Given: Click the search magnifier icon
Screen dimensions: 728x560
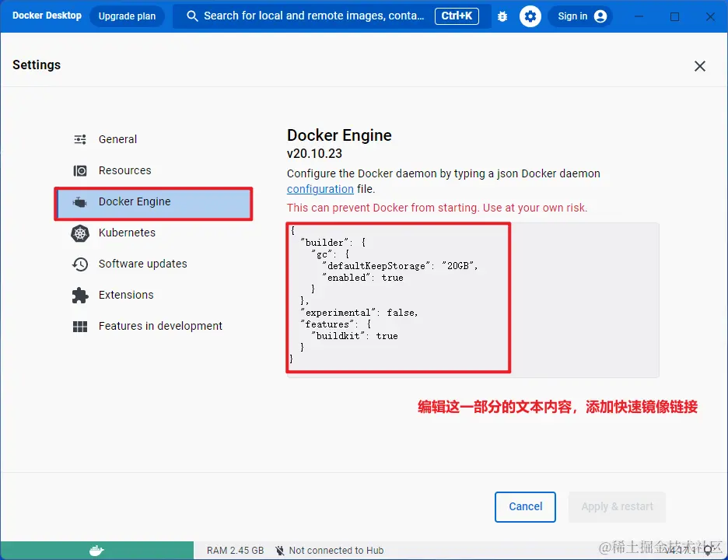Looking at the screenshot, I should [x=192, y=16].
